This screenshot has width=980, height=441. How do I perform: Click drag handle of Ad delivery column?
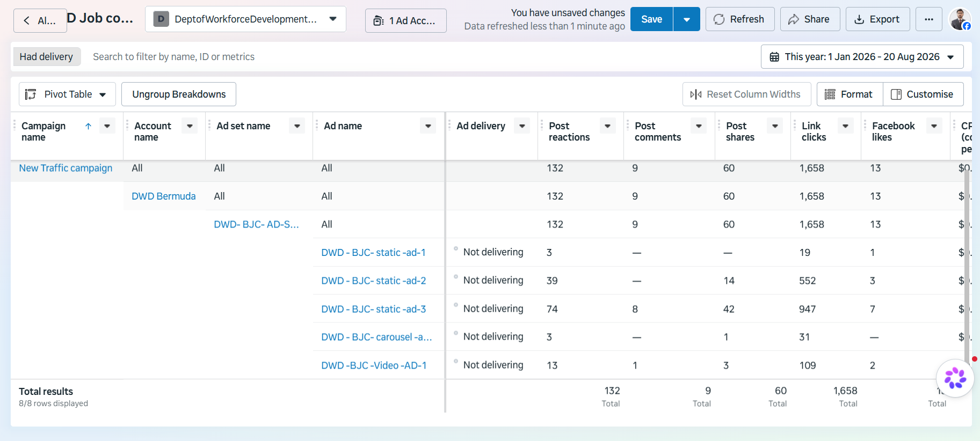point(450,126)
